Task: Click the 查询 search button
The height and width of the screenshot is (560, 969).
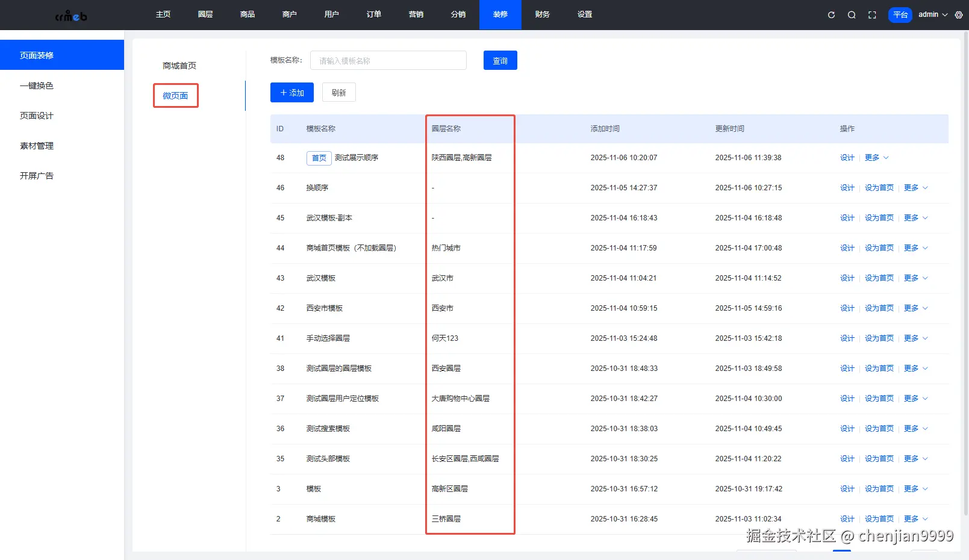Action: (500, 60)
